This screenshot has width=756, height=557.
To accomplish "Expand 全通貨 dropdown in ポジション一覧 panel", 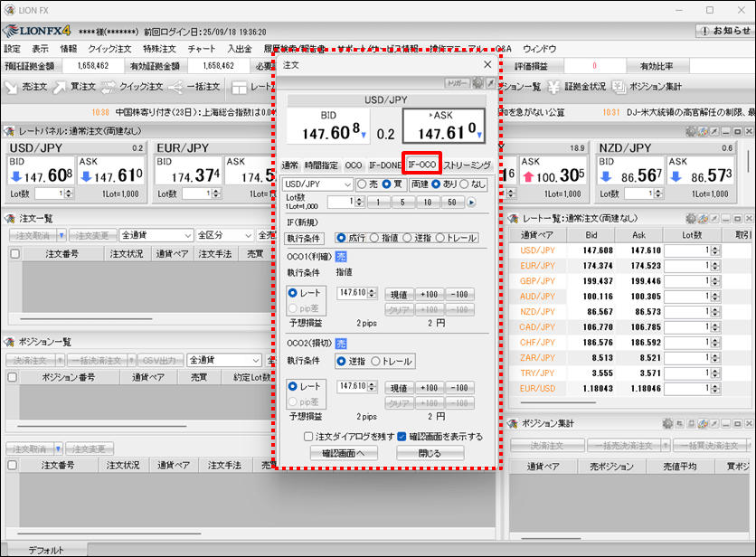I will click(x=222, y=360).
